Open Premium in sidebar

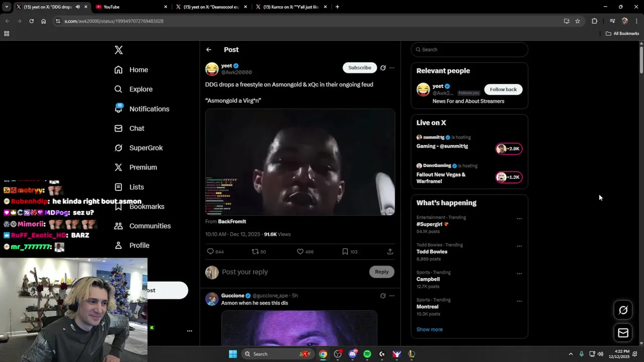(135, 167)
